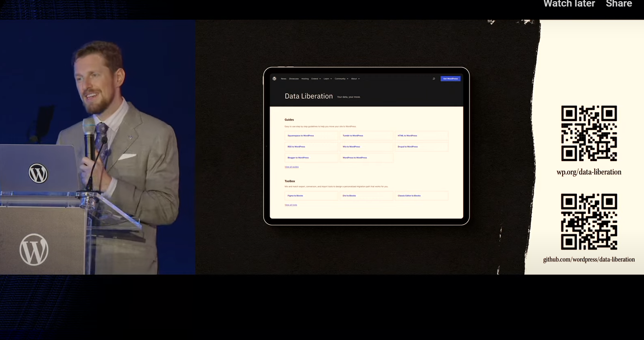Screen dimensions: 644x340
Task: Follow the View all guides link
Action: click(x=291, y=167)
